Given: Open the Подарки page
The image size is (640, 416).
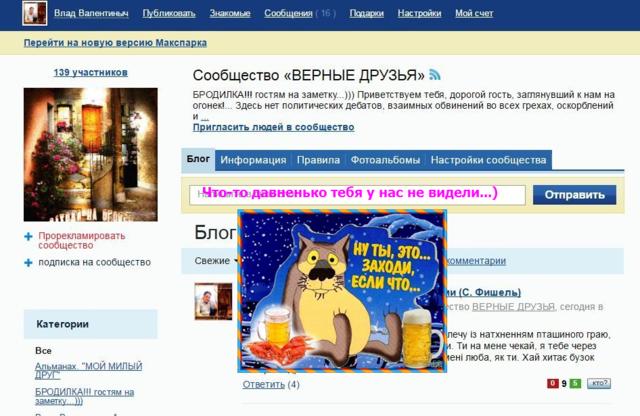Looking at the screenshot, I should point(367,13).
